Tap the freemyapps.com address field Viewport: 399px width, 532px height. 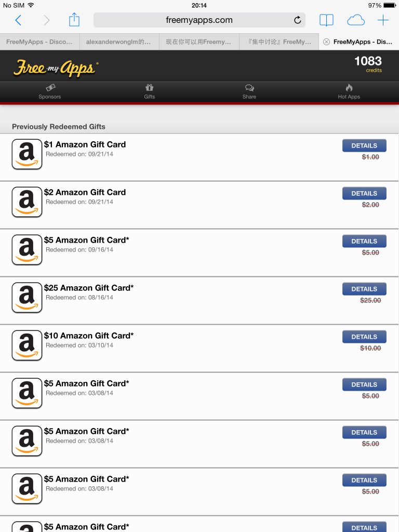(199, 20)
